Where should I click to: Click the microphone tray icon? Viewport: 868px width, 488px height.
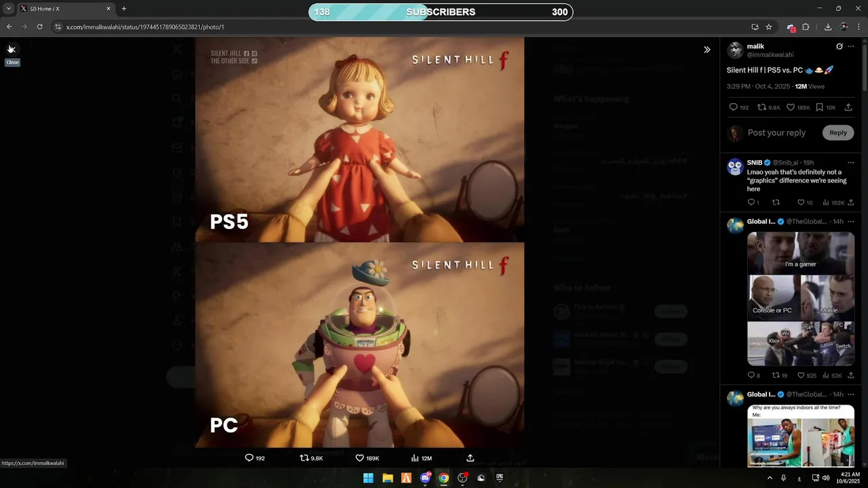[x=784, y=478]
